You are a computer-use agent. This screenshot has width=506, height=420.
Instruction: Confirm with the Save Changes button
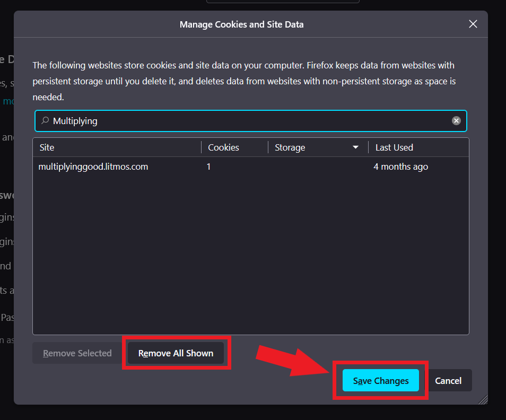click(381, 381)
